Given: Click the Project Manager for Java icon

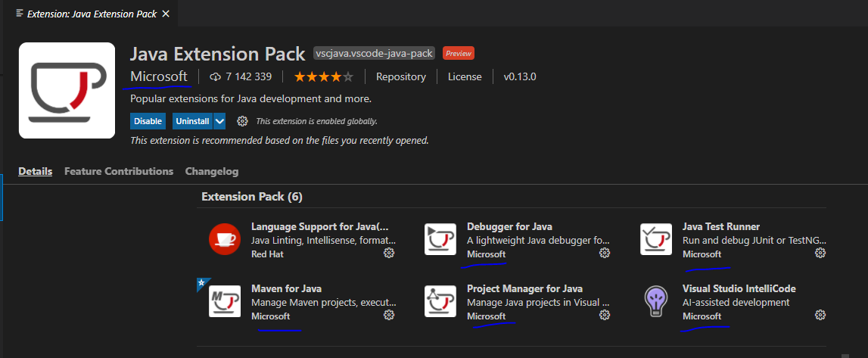Looking at the screenshot, I should click(x=440, y=301).
